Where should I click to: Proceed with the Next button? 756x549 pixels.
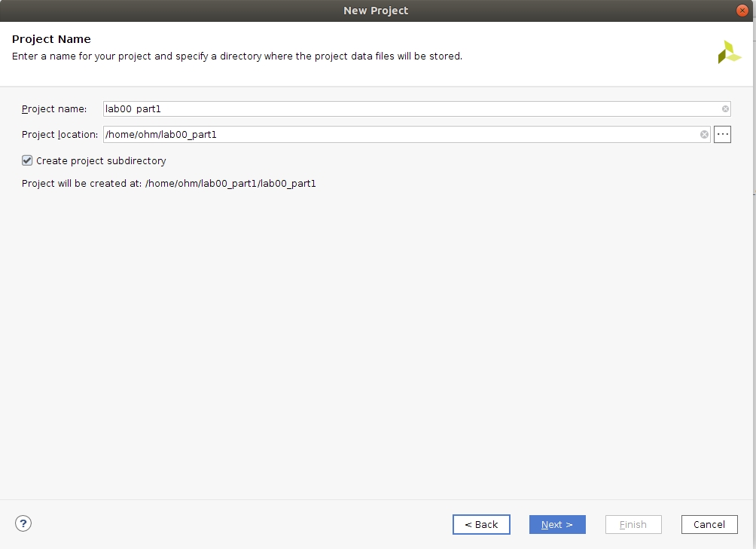tap(557, 524)
